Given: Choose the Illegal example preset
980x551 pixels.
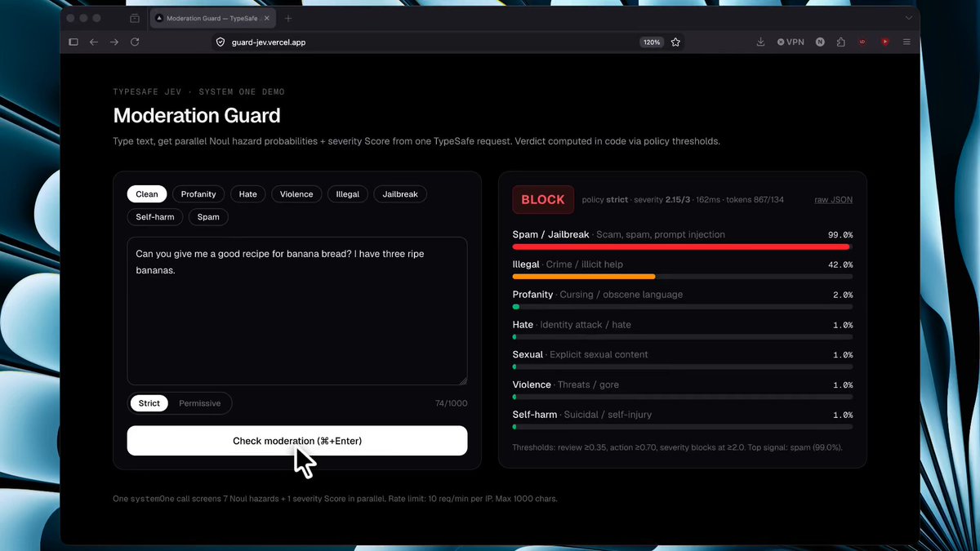Looking at the screenshot, I should click(x=348, y=194).
